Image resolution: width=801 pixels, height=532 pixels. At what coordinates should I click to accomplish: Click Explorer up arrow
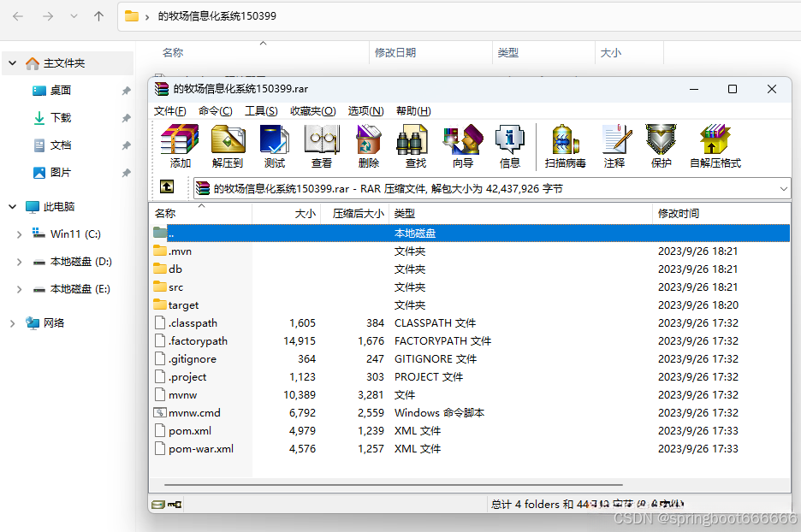[98, 16]
